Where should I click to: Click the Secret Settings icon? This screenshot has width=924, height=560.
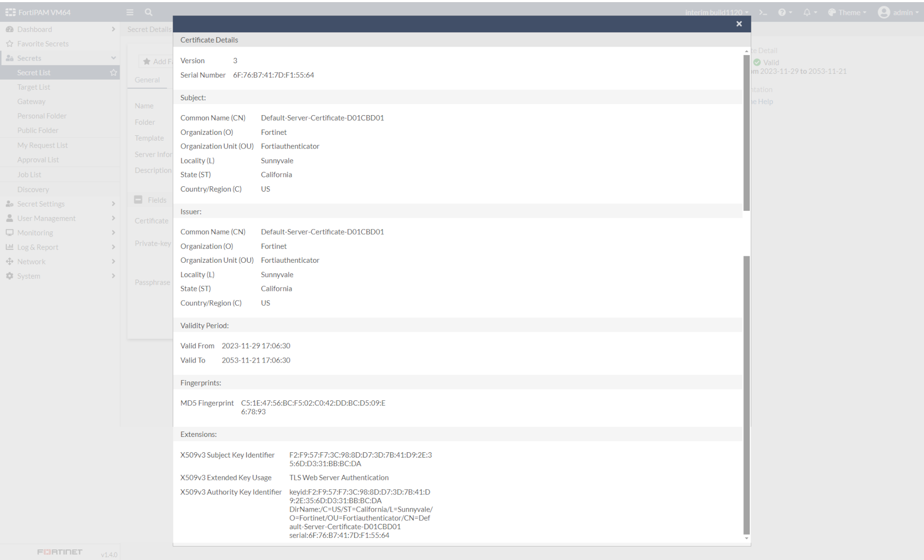pos(10,204)
